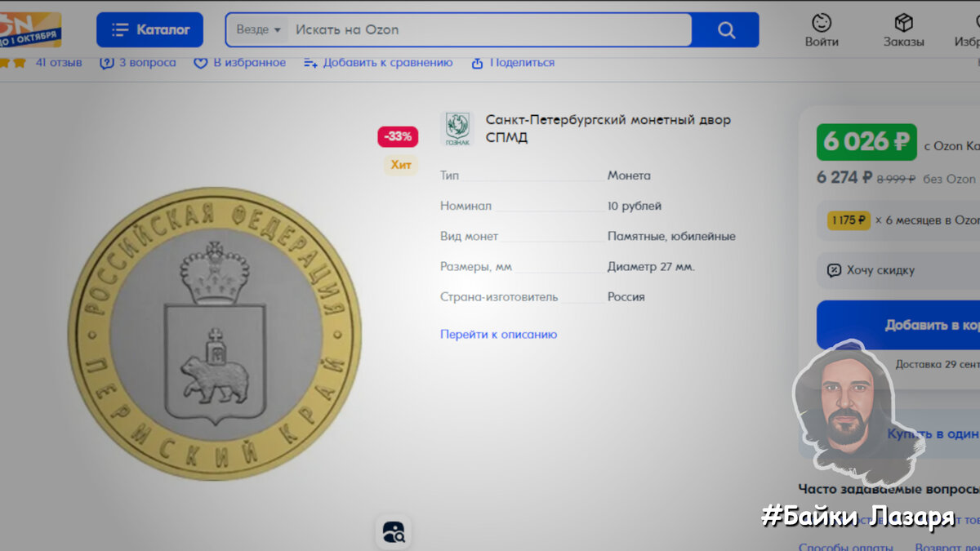Click the Поделиться share icon
This screenshot has width=980, height=551.
click(478, 62)
